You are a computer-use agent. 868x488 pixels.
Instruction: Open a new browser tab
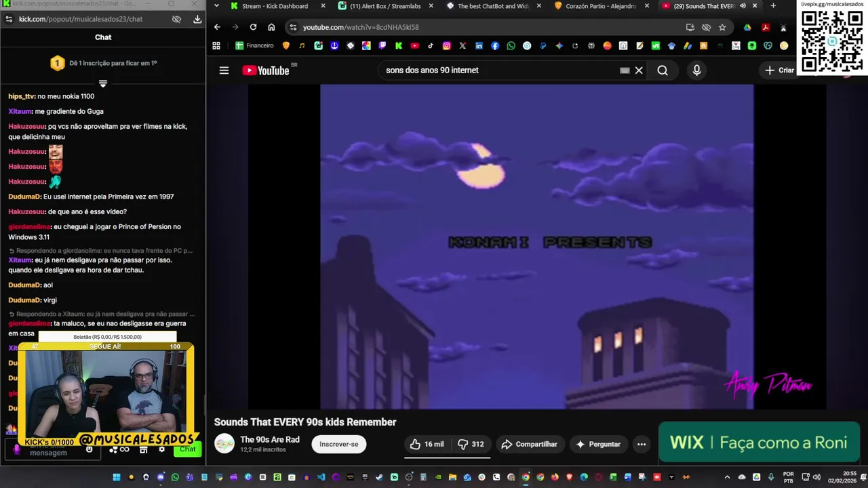click(x=773, y=6)
